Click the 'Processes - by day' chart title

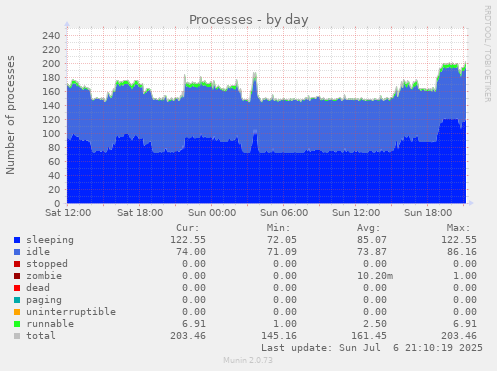tap(249, 20)
